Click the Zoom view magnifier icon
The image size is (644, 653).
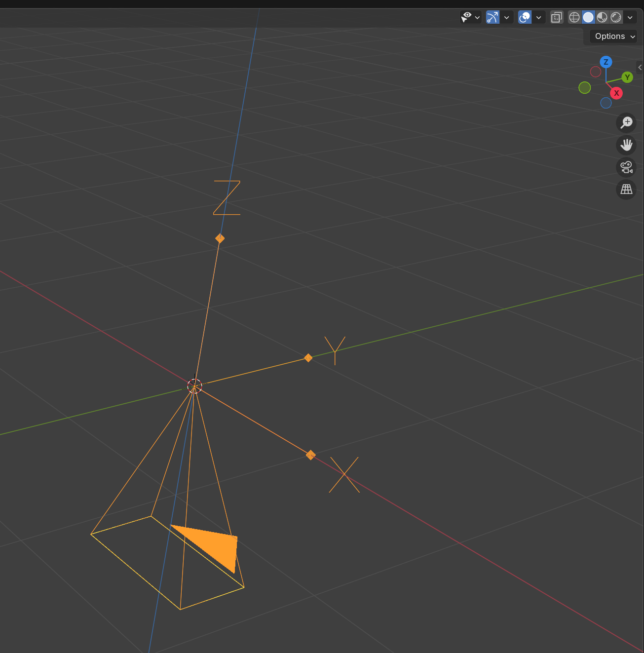click(x=626, y=122)
